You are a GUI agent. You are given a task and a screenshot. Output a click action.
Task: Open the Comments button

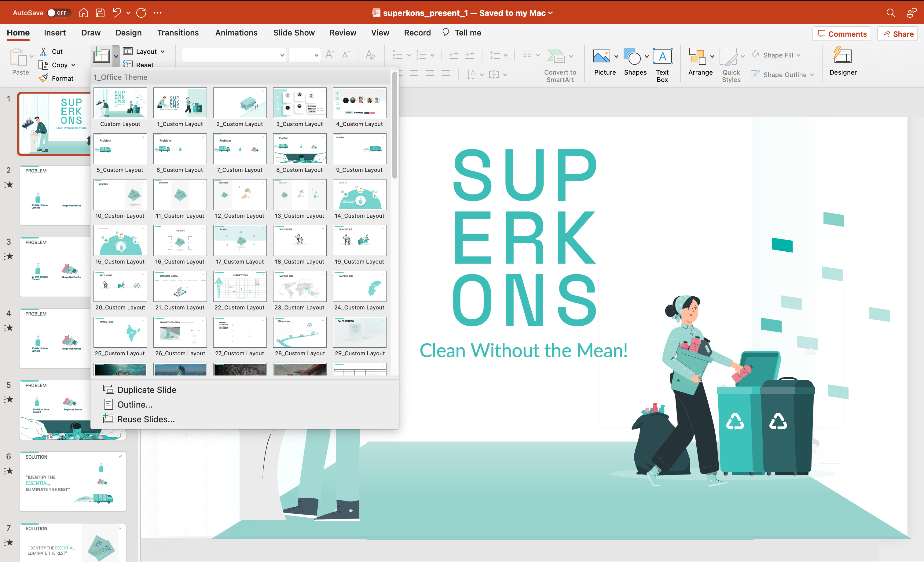(842, 34)
